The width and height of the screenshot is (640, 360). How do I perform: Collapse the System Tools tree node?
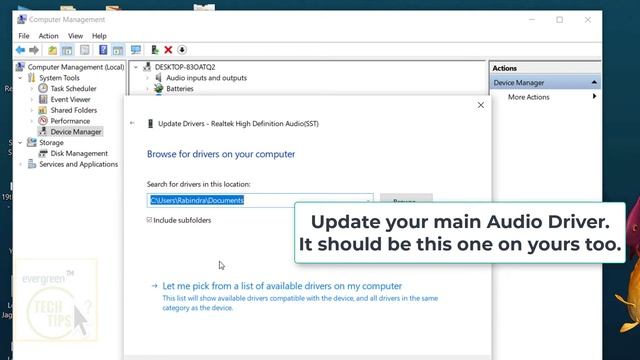click(x=20, y=78)
